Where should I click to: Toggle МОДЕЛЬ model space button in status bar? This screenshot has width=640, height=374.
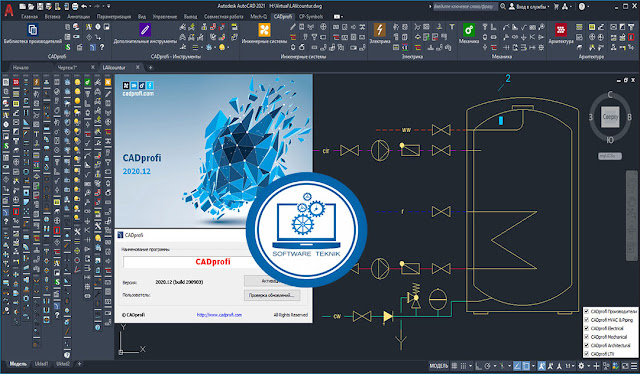coord(438,366)
